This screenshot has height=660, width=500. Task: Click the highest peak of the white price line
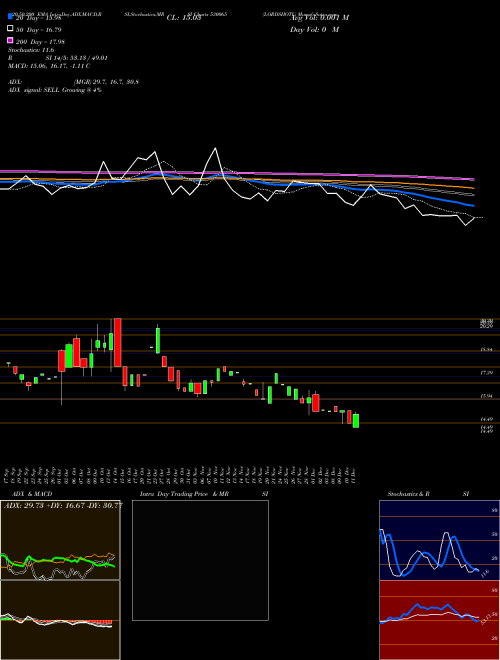pos(215,148)
